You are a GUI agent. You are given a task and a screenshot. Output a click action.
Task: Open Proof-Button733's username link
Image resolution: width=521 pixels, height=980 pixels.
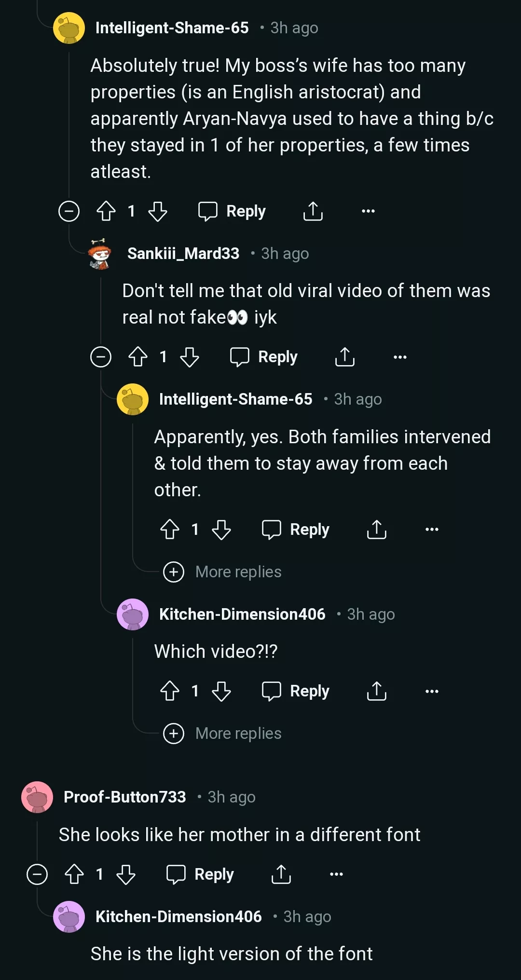(x=124, y=797)
